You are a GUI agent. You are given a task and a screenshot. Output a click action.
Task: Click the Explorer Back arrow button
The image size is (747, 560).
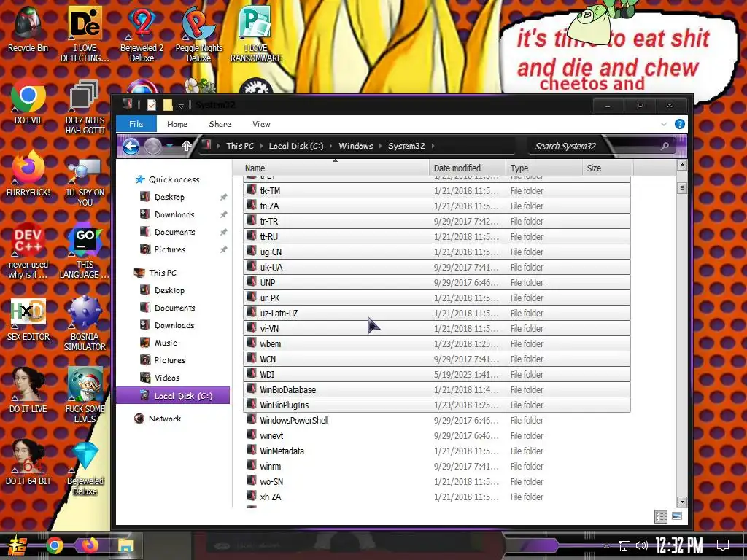[131, 146]
